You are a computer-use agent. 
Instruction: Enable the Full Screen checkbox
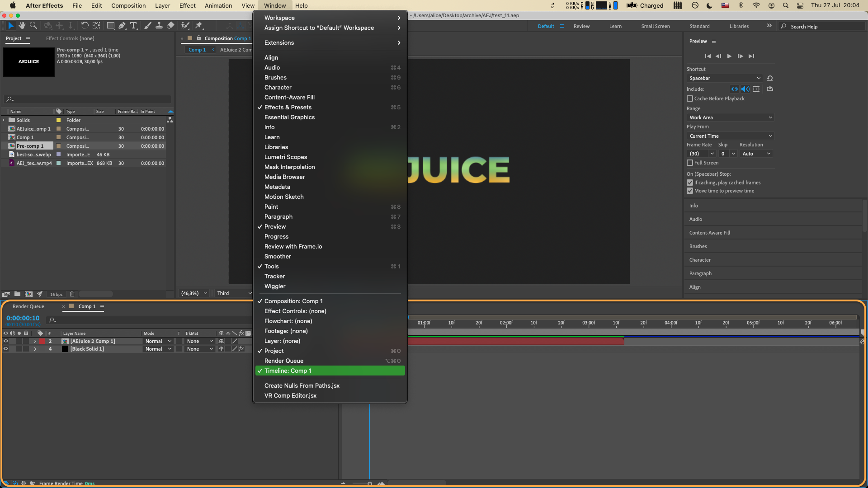[690, 163]
